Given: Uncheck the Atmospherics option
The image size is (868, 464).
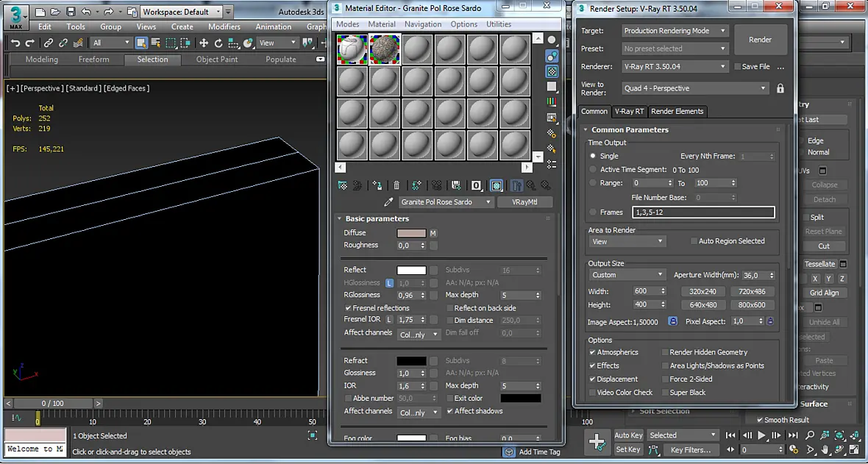Looking at the screenshot, I should coord(593,352).
